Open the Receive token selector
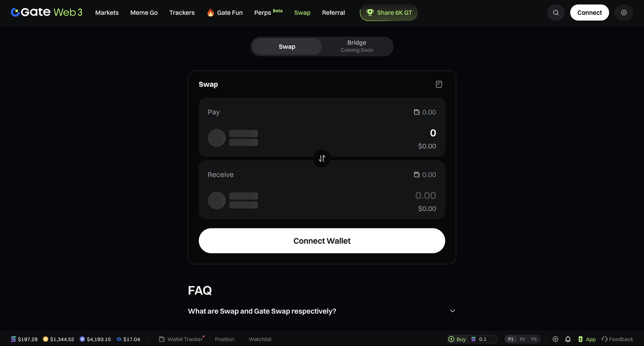The image size is (644, 346). coord(233,200)
